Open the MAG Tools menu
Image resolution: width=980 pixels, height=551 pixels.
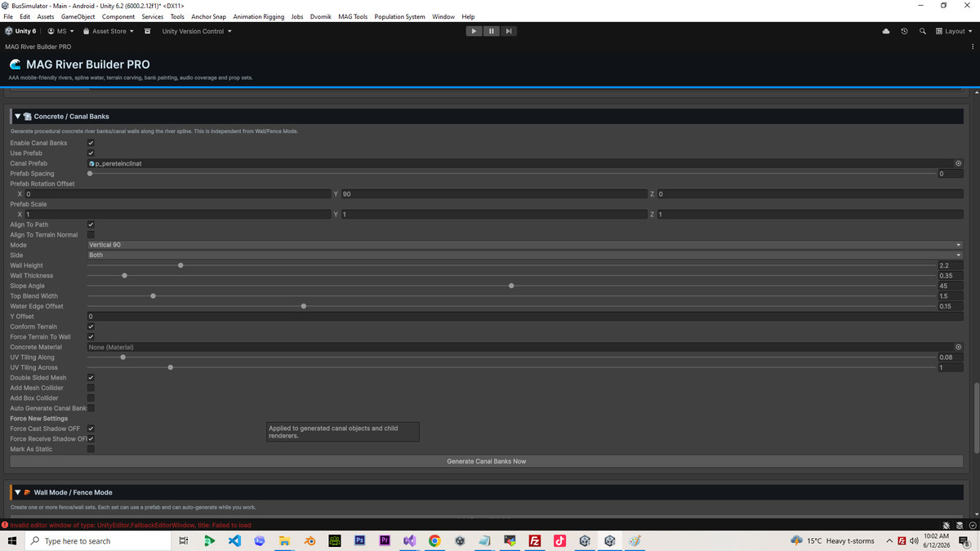point(353,16)
